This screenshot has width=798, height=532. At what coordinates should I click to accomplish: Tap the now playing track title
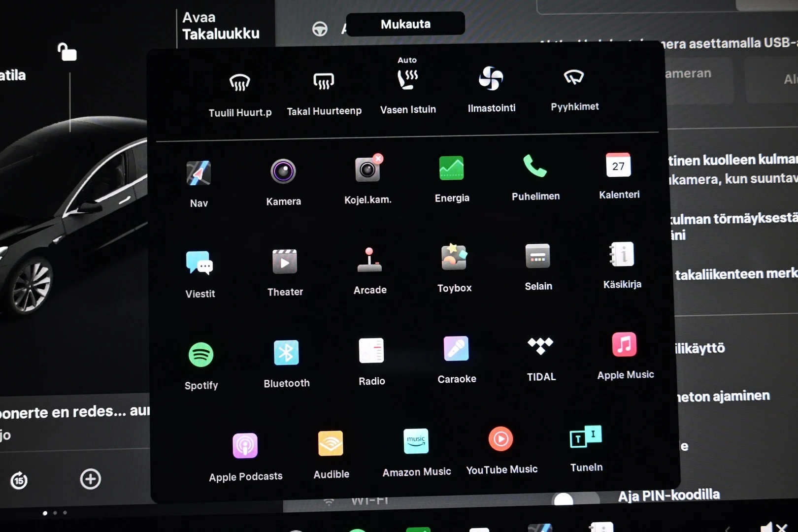pyautogui.click(x=74, y=411)
